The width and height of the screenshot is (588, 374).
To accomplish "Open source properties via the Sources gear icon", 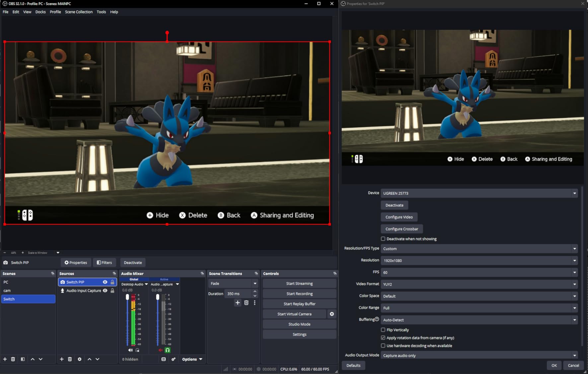I will [80, 359].
